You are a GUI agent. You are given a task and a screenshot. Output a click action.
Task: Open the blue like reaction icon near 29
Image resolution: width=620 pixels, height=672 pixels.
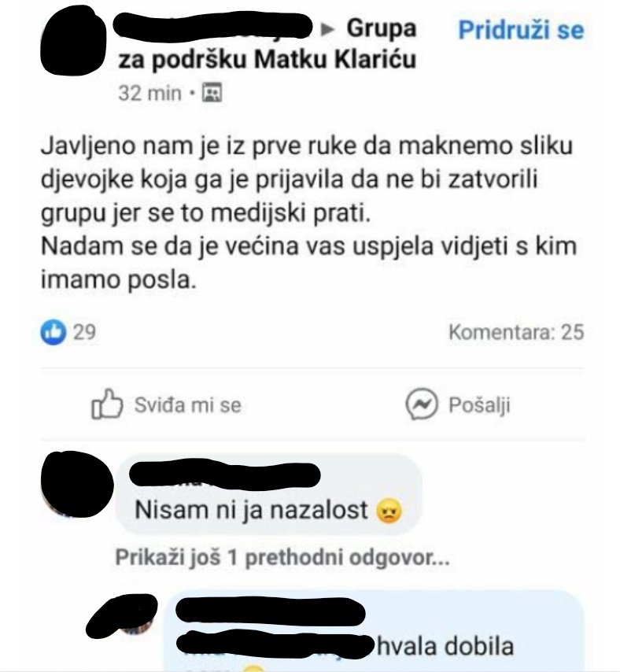click(x=54, y=332)
